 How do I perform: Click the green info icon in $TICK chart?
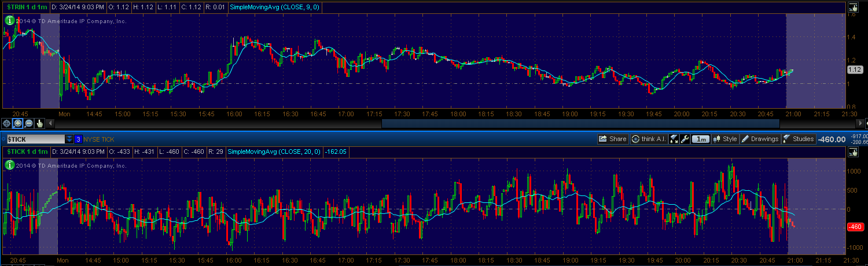[9, 165]
